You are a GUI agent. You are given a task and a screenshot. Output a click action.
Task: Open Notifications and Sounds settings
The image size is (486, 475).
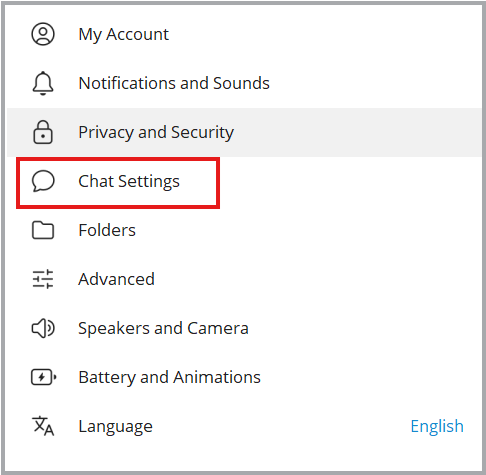click(x=174, y=83)
